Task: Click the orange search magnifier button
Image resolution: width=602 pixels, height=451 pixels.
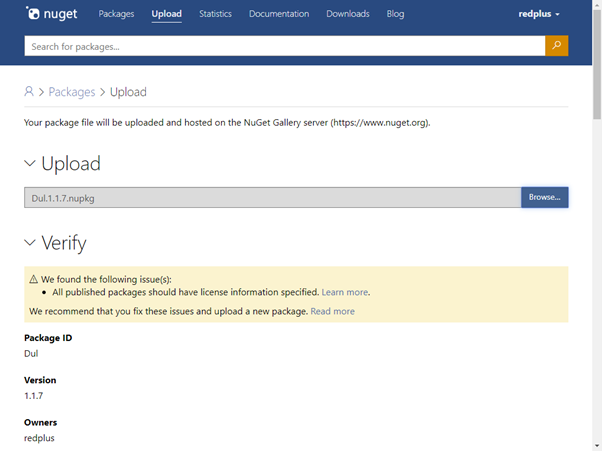Action: click(x=557, y=46)
